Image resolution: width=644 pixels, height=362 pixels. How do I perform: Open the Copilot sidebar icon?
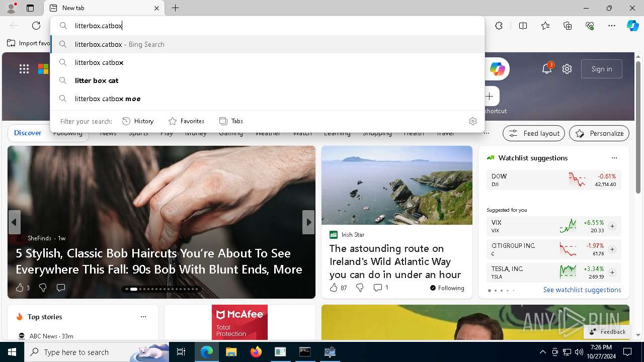click(632, 26)
